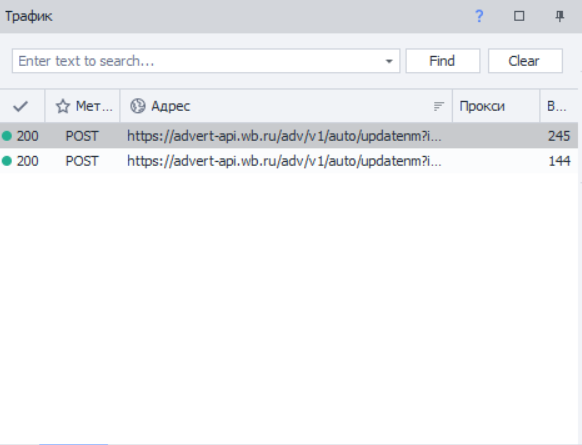Viewport: 582px width, 445px height.
Task: Maximize the Трафик panel
Action: click(519, 16)
